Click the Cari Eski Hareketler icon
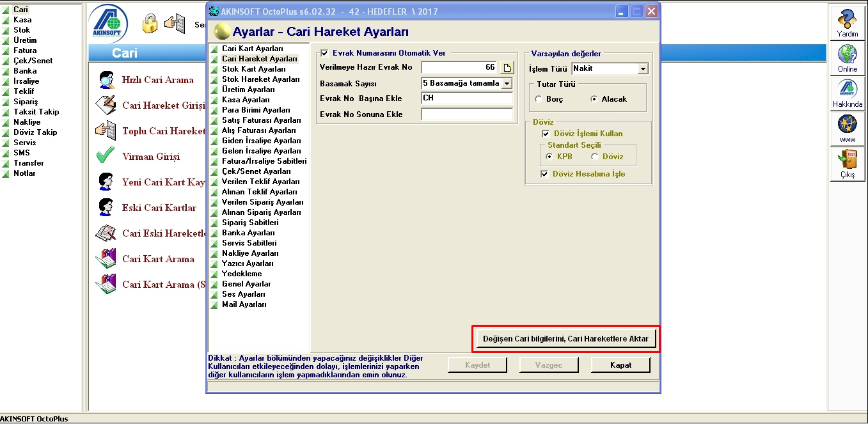Viewport: 868px width, 424px height. [106, 233]
